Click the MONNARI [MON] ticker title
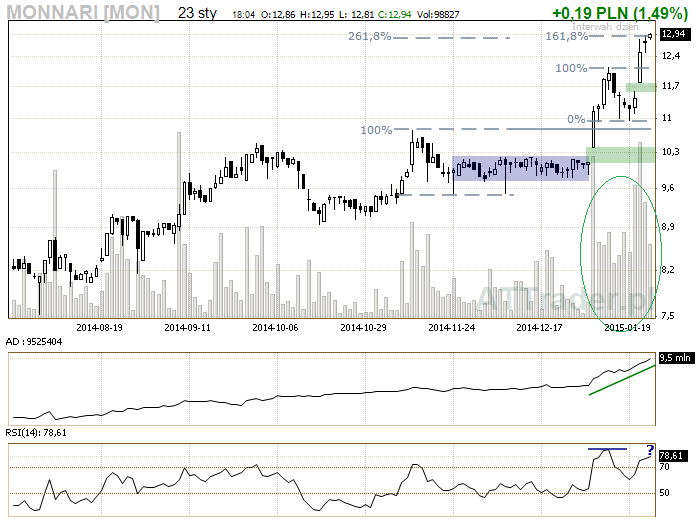 click(x=83, y=12)
